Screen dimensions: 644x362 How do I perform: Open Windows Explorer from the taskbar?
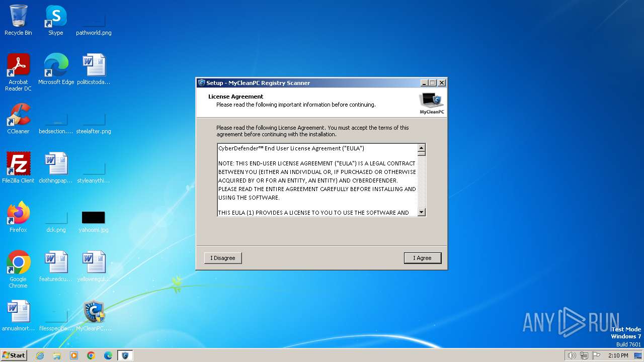coord(57,355)
